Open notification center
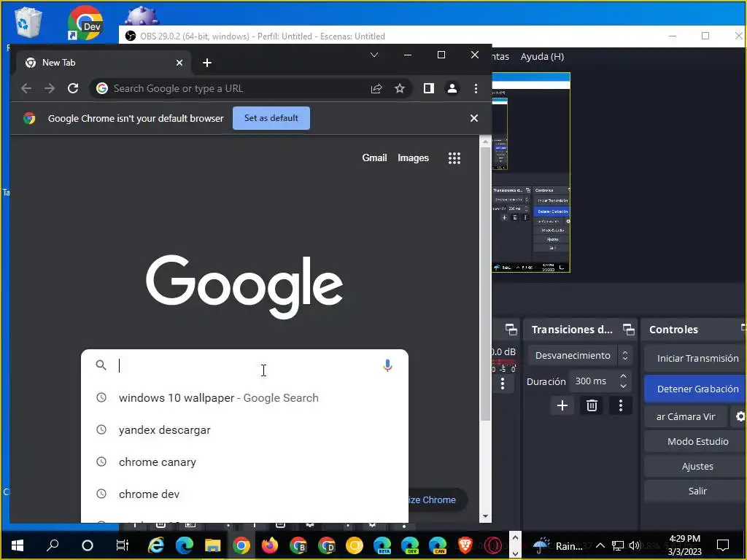Screen dimensions: 747x560 coord(723,545)
